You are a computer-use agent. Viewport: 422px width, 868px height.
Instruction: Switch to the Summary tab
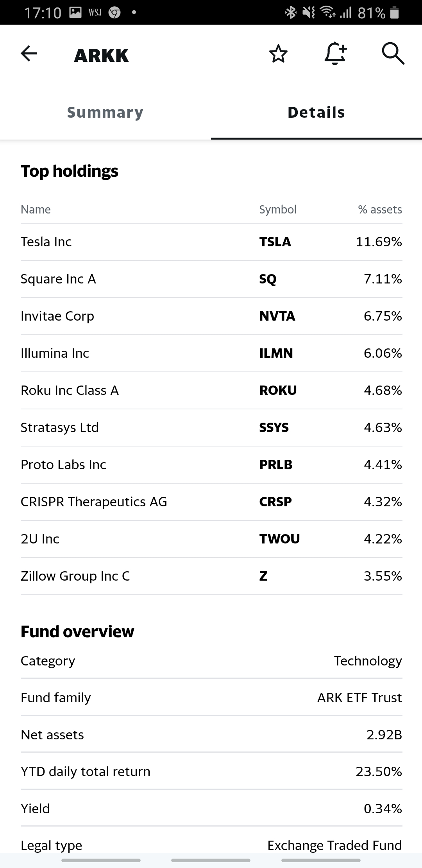[105, 113]
